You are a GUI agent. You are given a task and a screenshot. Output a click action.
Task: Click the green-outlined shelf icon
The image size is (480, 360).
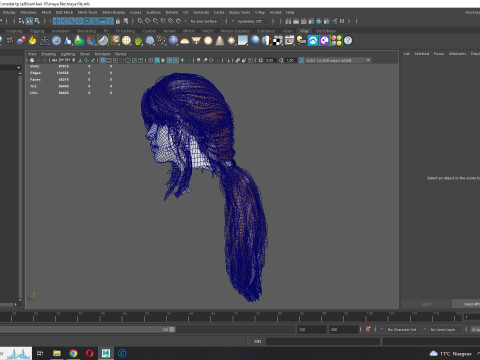(x=103, y=41)
